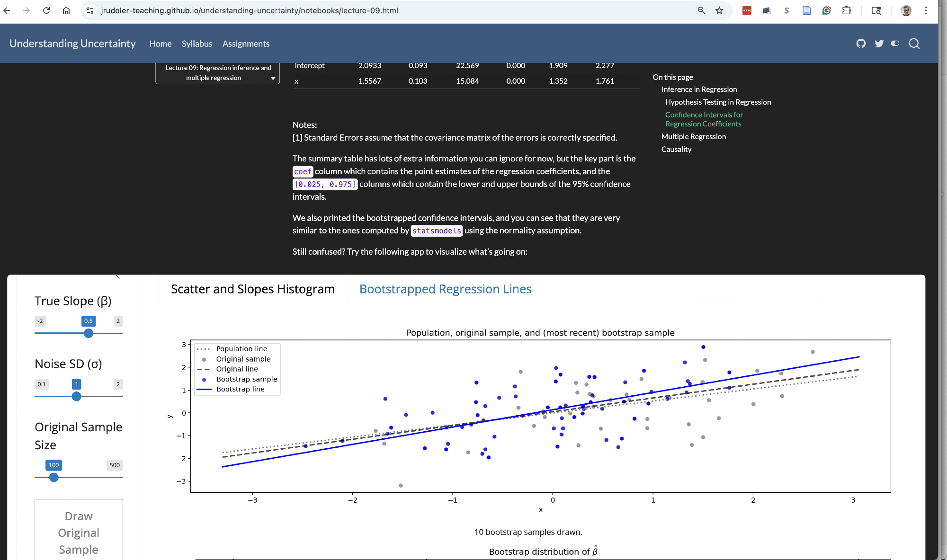Viewport: 947px width, 560px height.
Task: Jump to Multiple Regression section
Action: (693, 136)
